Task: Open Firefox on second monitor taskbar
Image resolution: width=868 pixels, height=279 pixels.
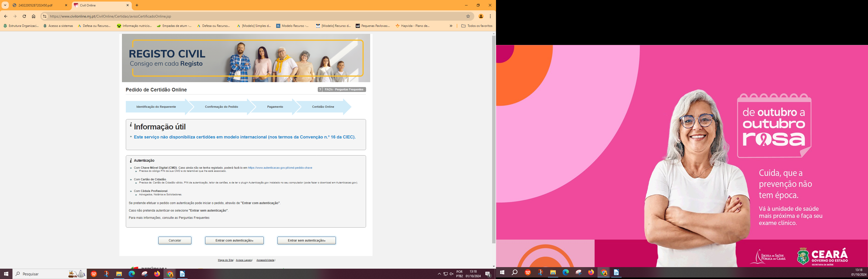Action: point(591,272)
